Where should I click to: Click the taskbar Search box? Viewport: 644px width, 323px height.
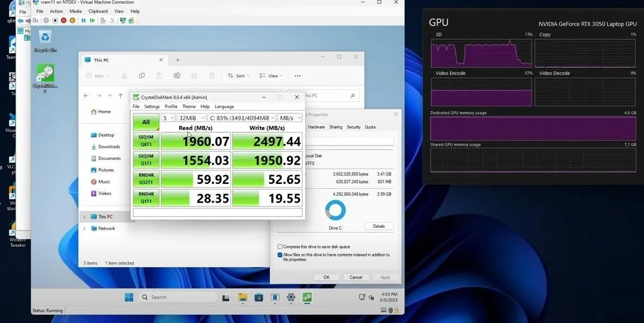click(178, 297)
